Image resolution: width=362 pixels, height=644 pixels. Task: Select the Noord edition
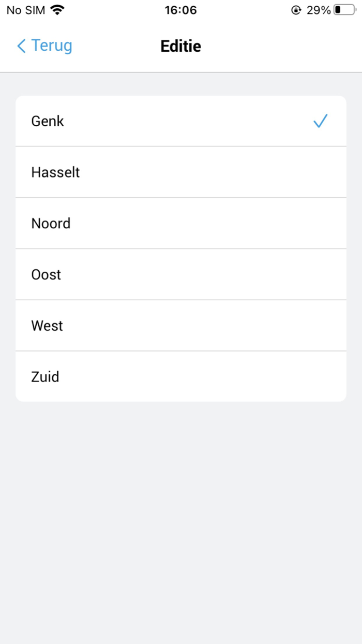coord(181,223)
